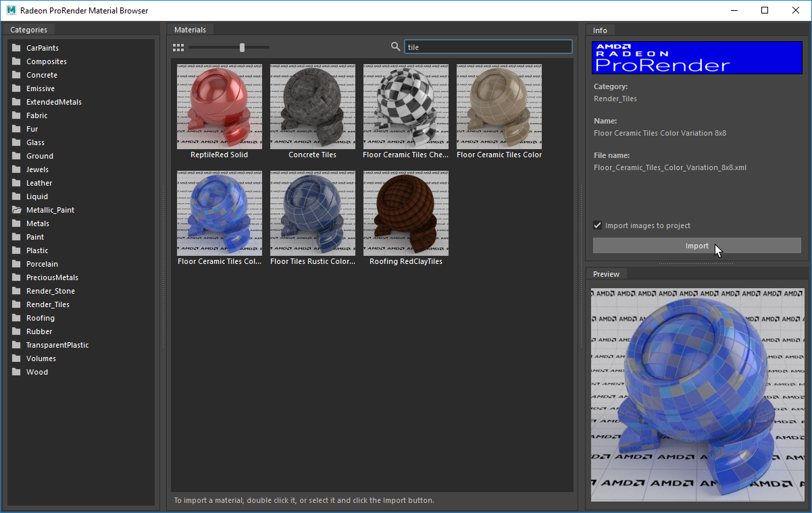Open the Rubber category label
Image resolution: width=812 pixels, height=513 pixels.
[39, 331]
